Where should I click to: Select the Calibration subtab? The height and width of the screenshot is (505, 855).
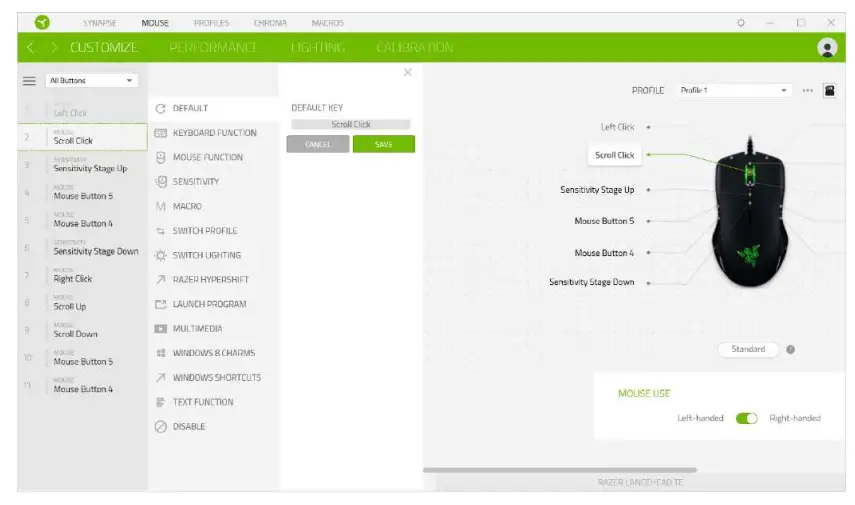click(x=414, y=47)
